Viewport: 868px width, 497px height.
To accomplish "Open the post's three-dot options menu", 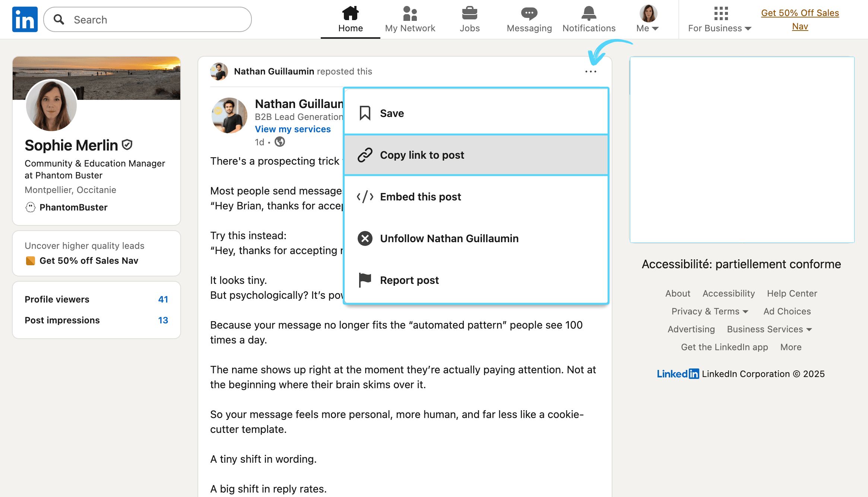I will click(x=591, y=72).
